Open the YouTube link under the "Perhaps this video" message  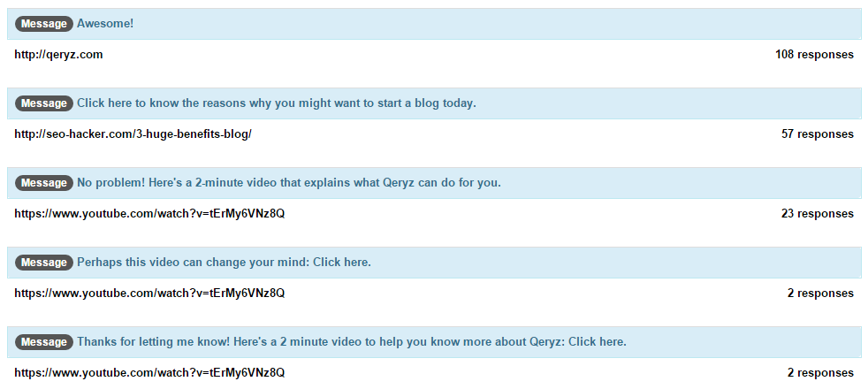149,294
